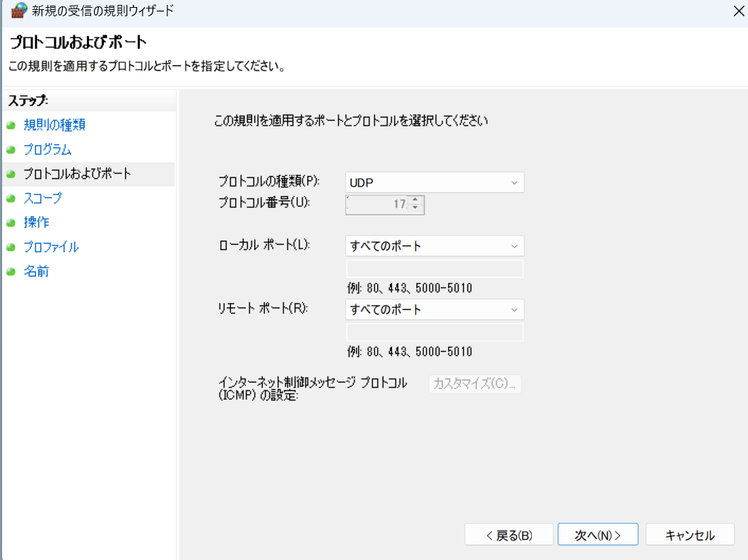
Task: Select the スコープ step in the sidebar
Action: point(44,198)
